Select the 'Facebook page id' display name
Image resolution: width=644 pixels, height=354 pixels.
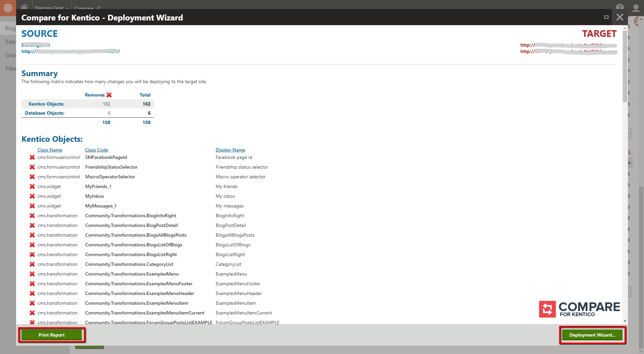pos(234,157)
